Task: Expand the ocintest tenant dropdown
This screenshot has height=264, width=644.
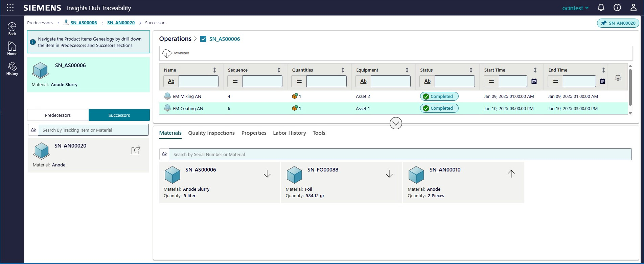Action: [575, 8]
